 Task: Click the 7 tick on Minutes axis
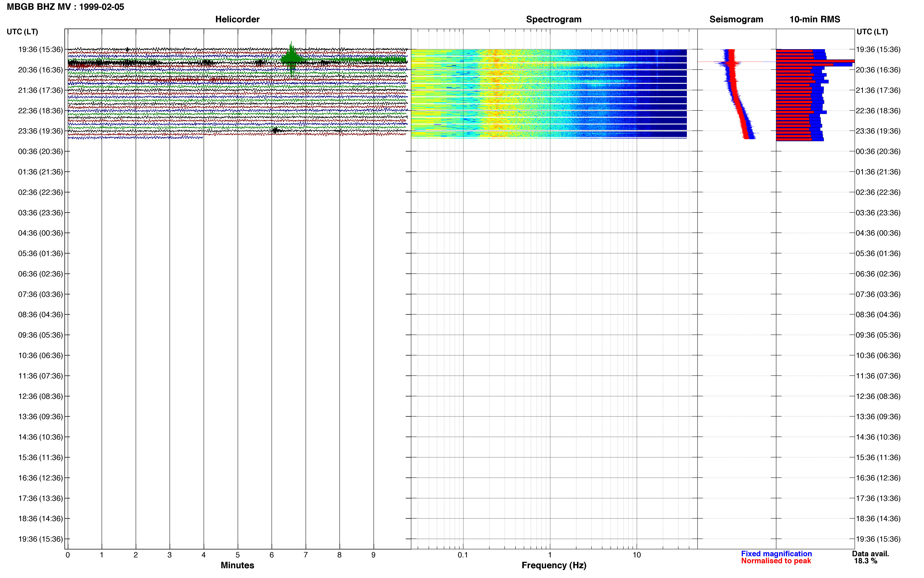click(306, 555)
